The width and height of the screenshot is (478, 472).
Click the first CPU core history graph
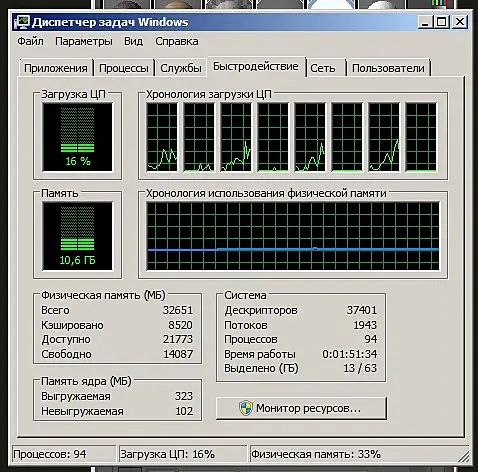point(162,137)
